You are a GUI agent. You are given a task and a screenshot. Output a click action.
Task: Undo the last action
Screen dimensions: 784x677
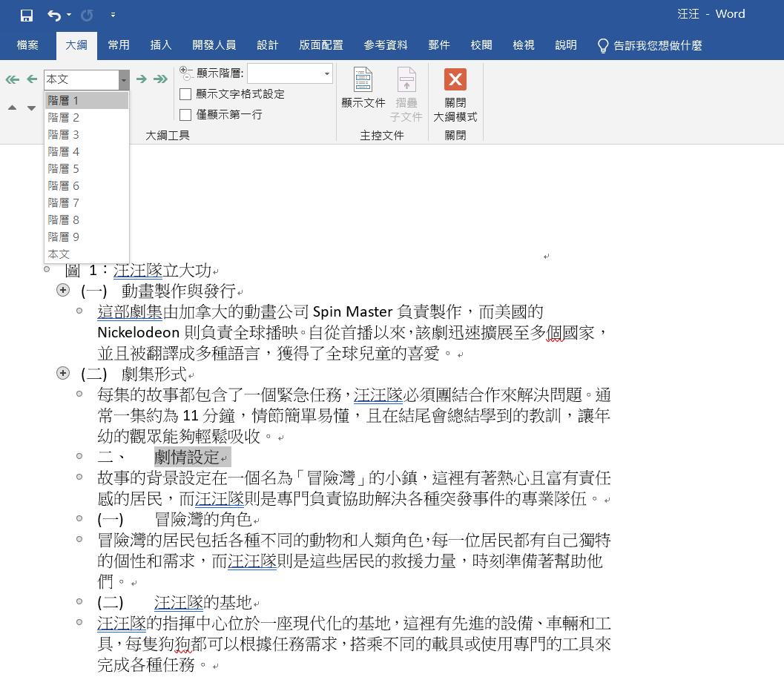[x=54, y=16]
